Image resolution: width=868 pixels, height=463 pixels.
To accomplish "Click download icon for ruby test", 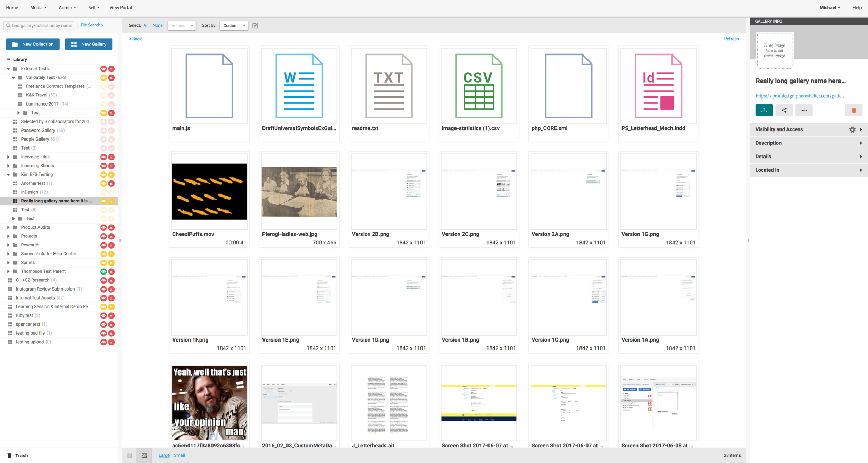I will [x=111, y=316].
